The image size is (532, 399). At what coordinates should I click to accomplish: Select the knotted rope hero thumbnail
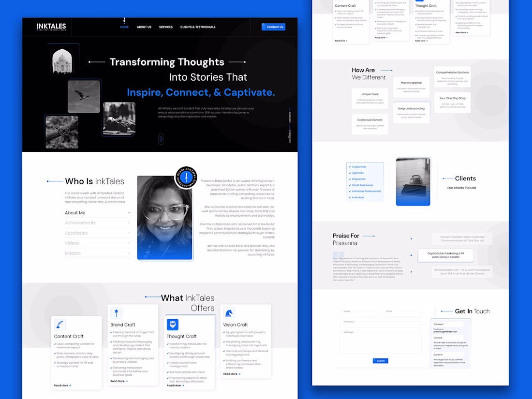click(62, 132)
